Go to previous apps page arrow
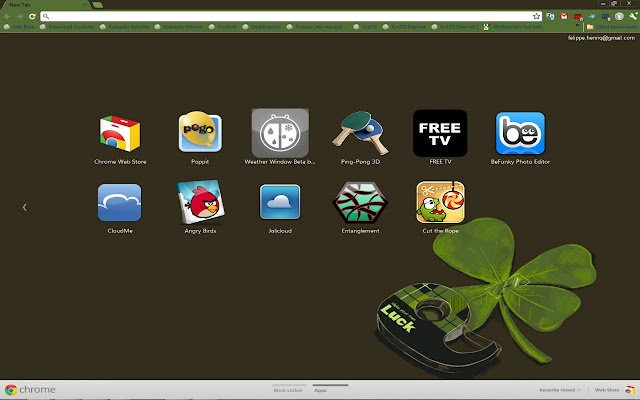Viewport: 640px width, 400px height. pos(24,207)
